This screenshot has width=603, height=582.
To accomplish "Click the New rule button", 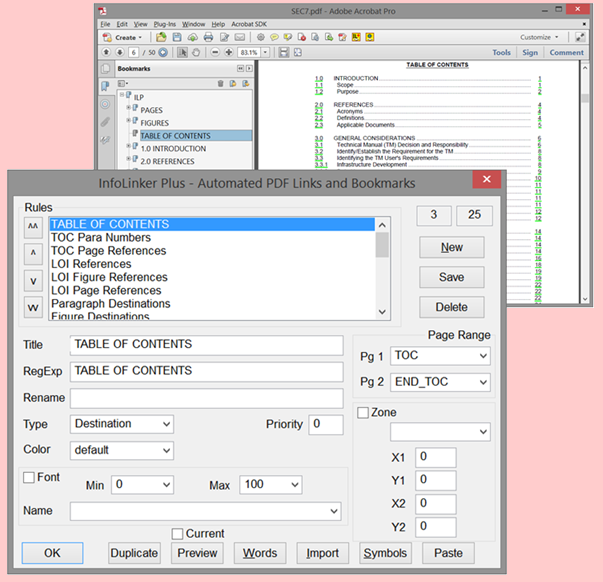I will [x=451, y=247].
